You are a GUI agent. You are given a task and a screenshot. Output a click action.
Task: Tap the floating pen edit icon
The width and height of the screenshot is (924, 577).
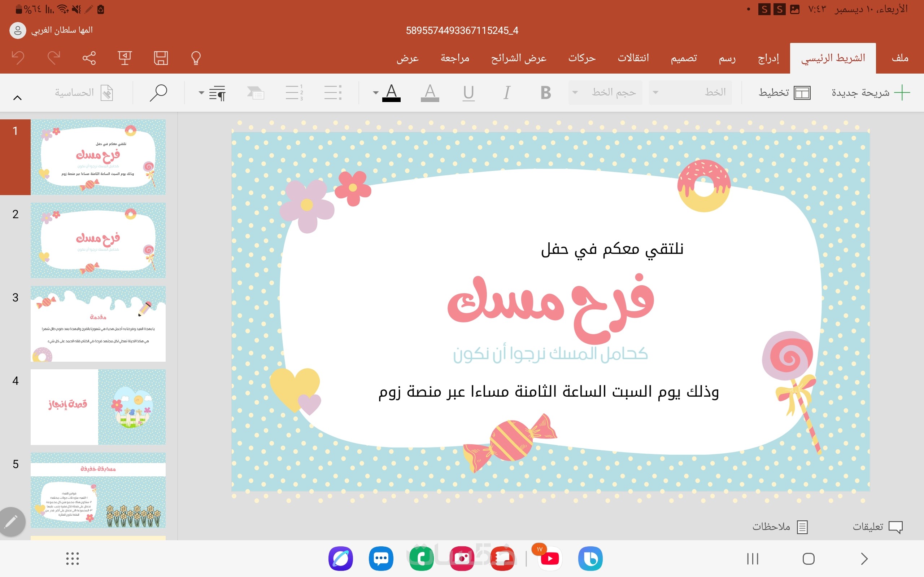[x=12, y=521]
